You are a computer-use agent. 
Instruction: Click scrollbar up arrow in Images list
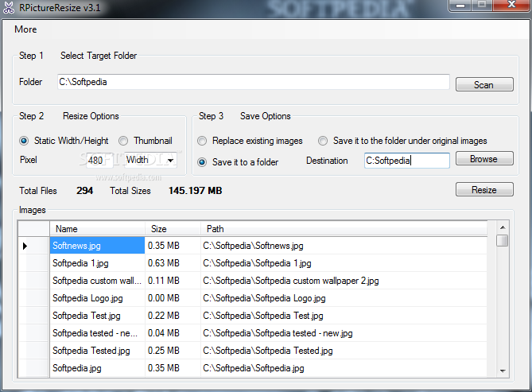[503, 227]
